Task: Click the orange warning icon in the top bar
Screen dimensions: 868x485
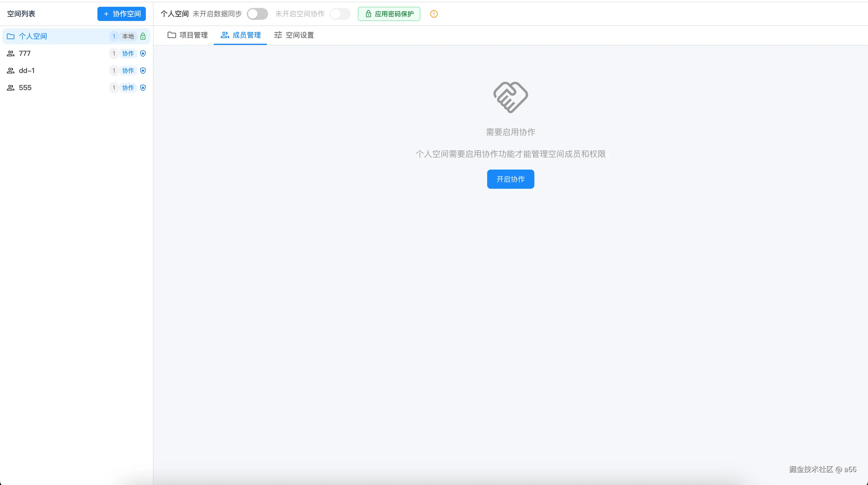Action: (x=434, y=14)
